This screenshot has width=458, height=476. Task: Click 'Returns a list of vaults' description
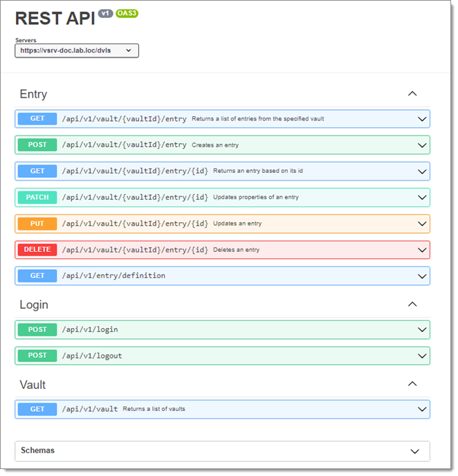pos(154,409)
